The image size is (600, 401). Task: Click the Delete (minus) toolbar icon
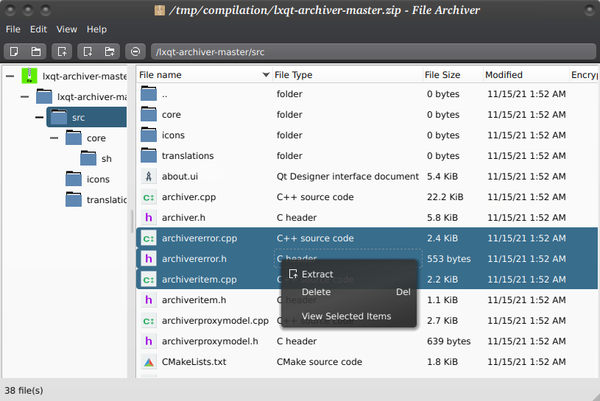click(x=135, y=51)
